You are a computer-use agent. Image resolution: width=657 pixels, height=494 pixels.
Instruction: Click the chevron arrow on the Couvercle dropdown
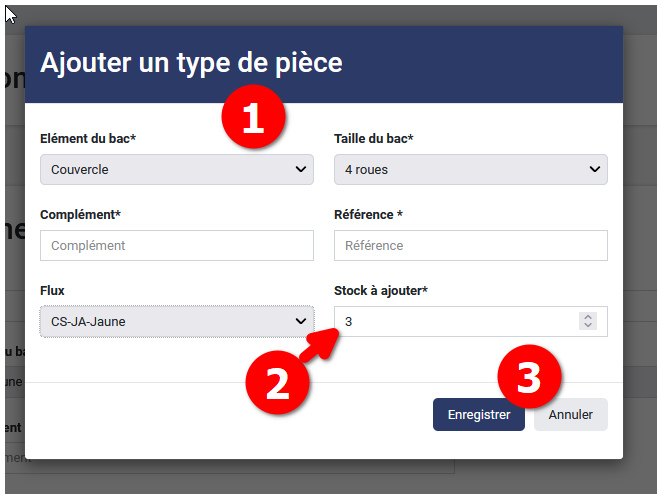point(301,170)
